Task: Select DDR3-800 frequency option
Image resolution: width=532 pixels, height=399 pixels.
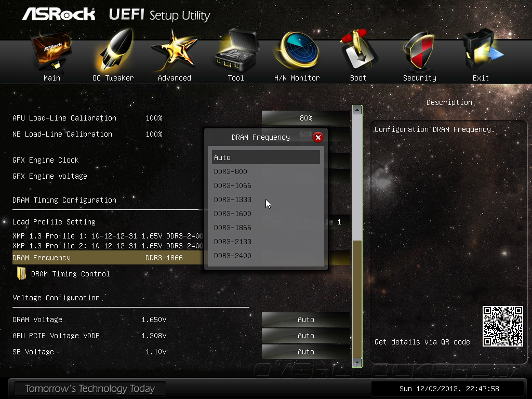Action: [265, 171]
